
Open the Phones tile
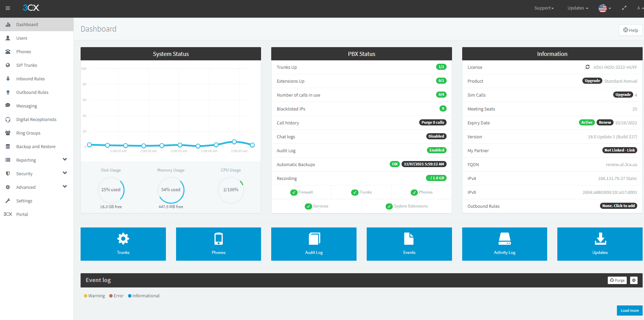click(x=218, y=244)
